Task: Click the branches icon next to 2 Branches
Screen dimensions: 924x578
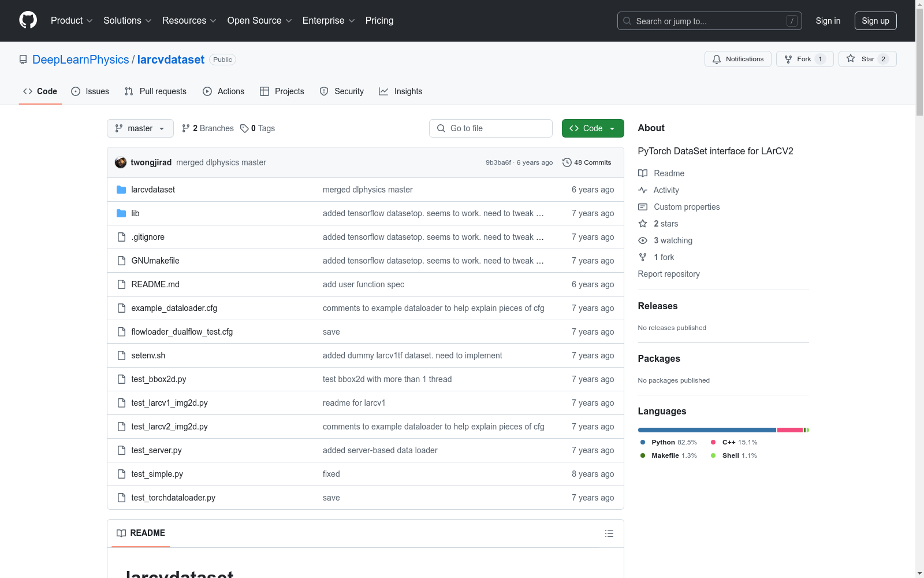Action: click(x=186, y=128)
